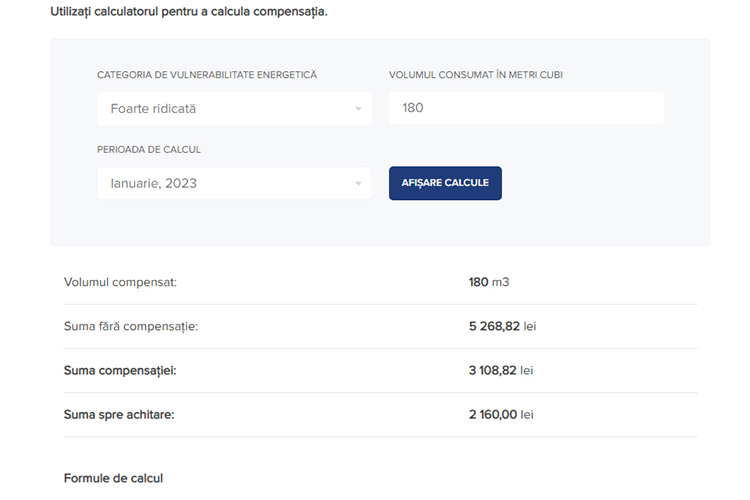Focus the consumed volume field showing 180
Viewport: 750px width, 500px height.
tap(526, 108)
